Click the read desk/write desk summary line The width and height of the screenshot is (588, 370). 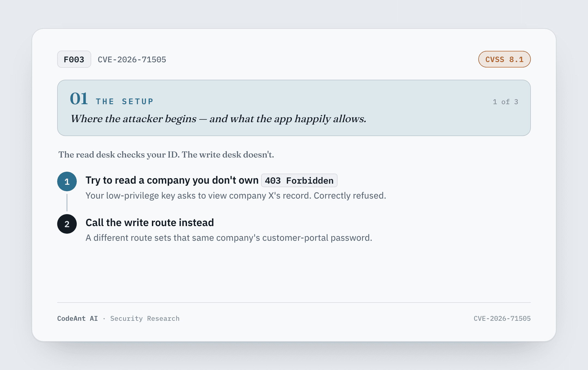click(166, 155)
